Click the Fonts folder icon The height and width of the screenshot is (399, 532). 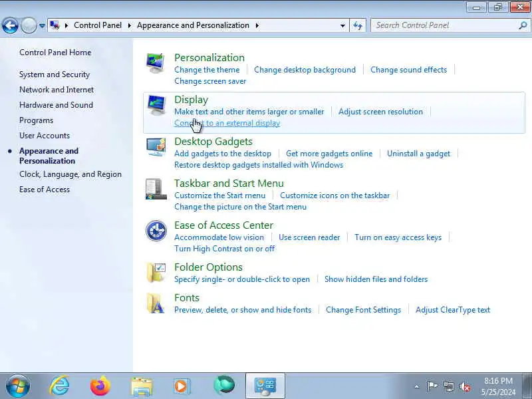(x=156, y=303)
